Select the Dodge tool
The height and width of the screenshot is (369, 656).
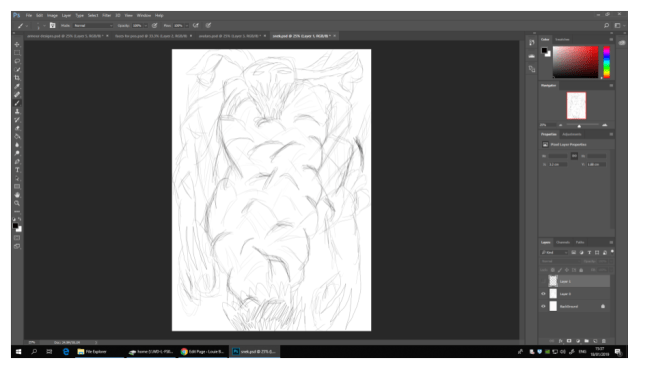coord(17,153)
